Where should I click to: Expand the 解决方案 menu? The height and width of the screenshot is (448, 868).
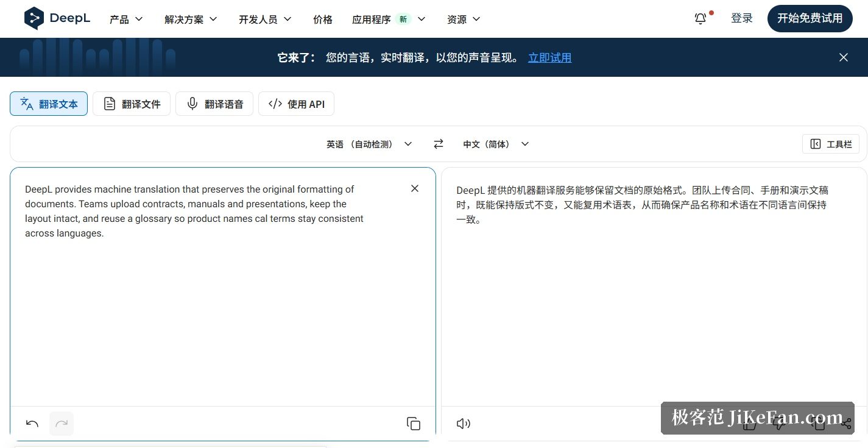(191, 20)
